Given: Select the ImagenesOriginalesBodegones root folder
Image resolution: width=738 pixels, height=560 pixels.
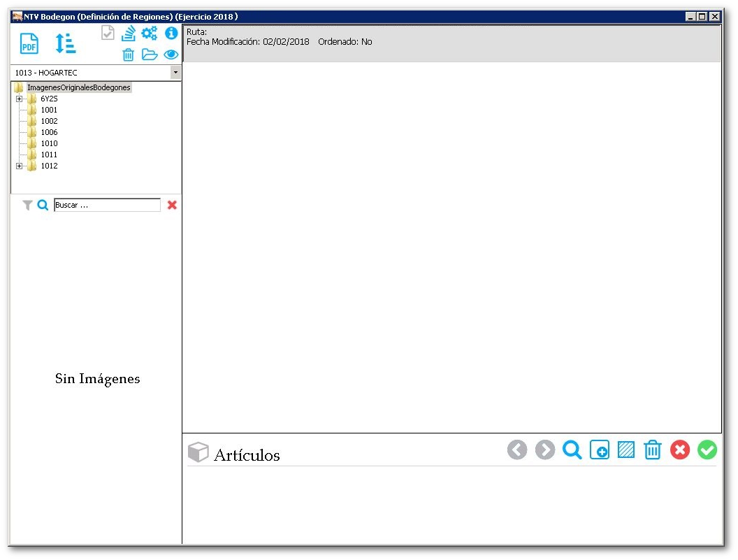Looking at the screenshot, I should [x=78, y=87].
